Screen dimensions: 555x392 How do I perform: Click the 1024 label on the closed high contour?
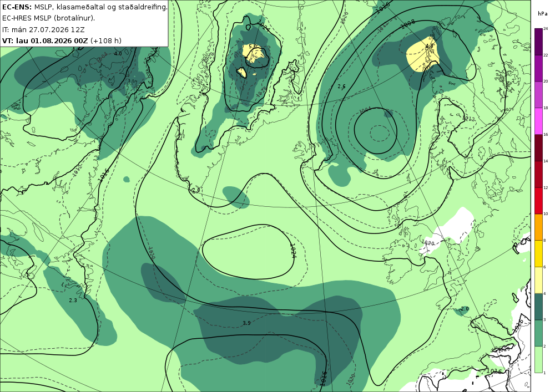click(293, 251)
